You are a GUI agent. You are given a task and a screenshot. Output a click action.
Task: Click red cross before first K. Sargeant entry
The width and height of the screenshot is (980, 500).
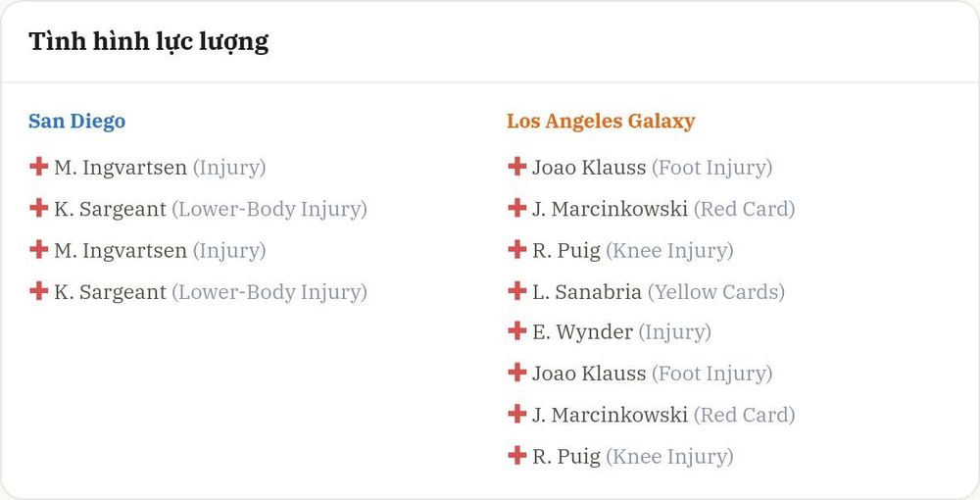39,208
